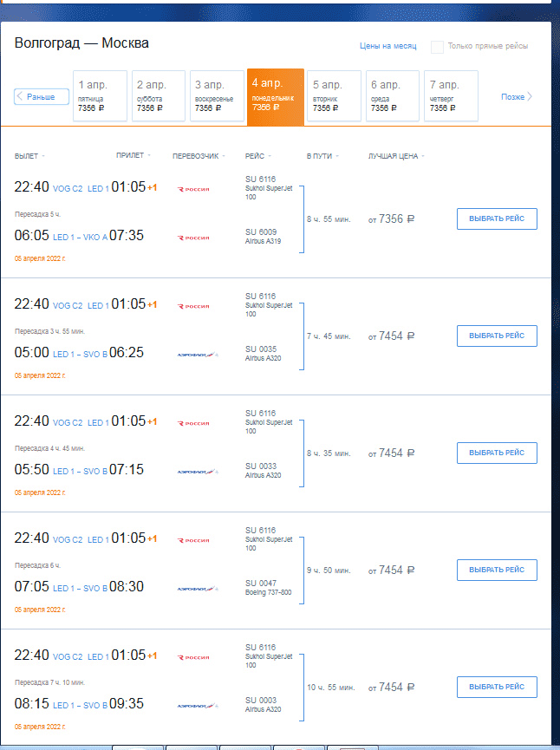Select the 5 апр. вторник date tab
This screenshot has height=750, width=560.
tap(334, 95)
